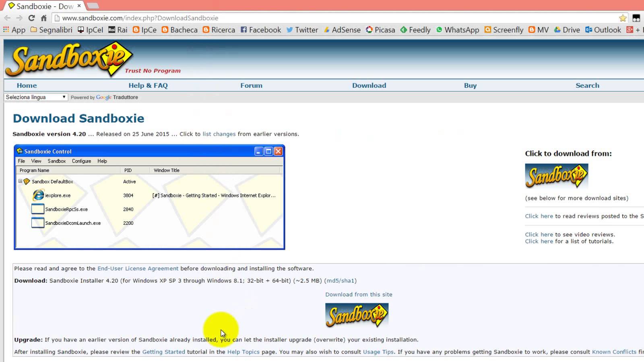Click the Sandboxie logo under Click to download from
The height and width of the screenshot is (362, 644).
click(557, 176)
